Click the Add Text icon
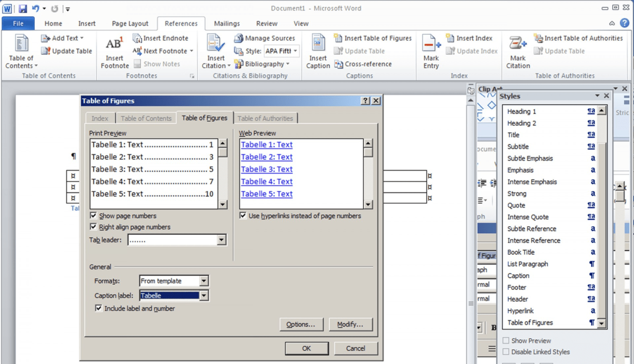Viewport: 634px width, 364px height. [45, 38]
